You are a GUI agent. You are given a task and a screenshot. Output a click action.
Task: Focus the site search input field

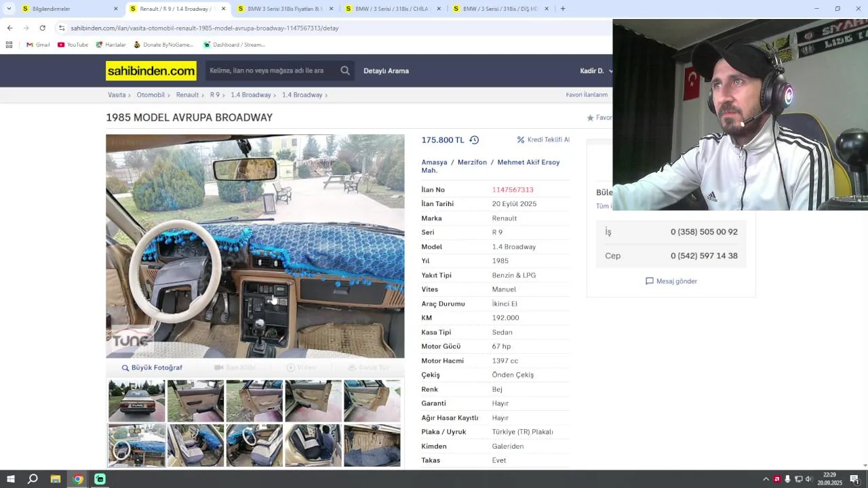pos(271,70)
